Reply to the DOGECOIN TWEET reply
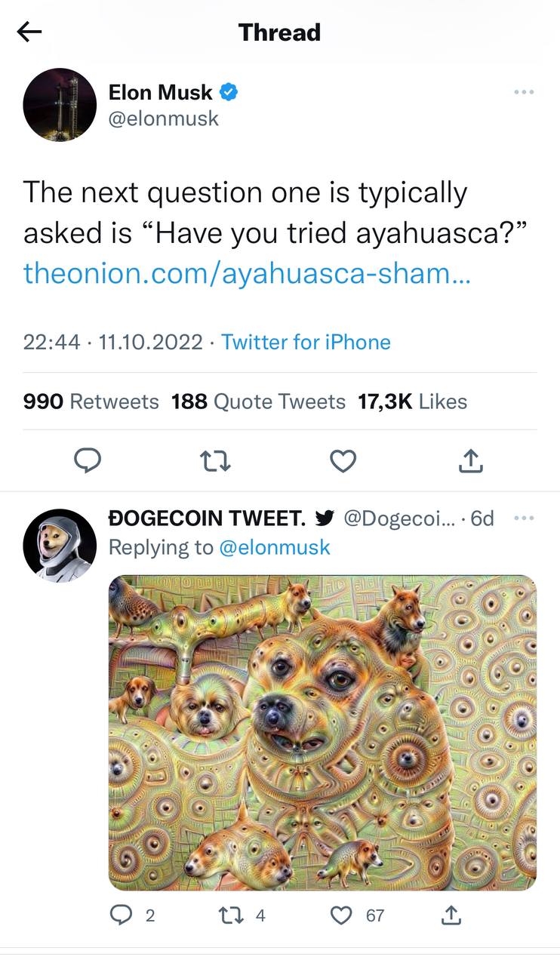This screenshot has height=966, width=560. (x=122, y=915)
